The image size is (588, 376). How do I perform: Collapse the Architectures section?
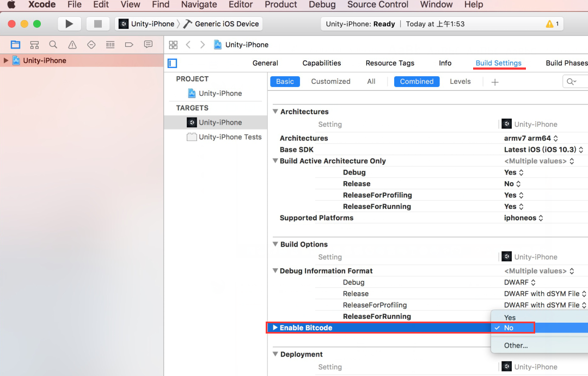(x=275, y=112)
